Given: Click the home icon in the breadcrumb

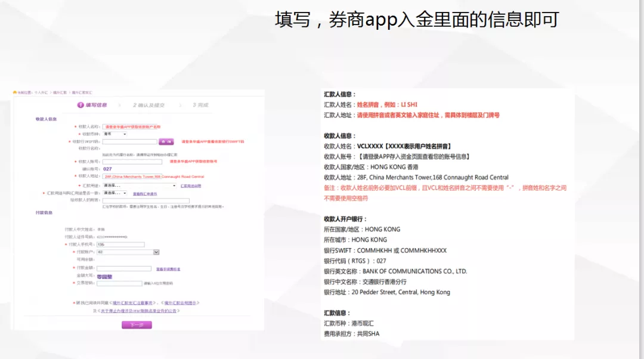Looking at the screenshot, I should point(15,92).
